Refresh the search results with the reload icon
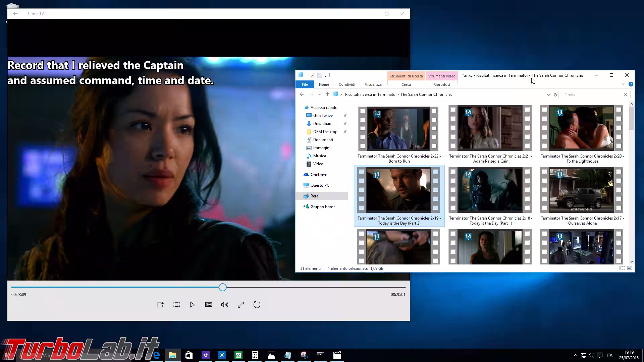The width and height of the screenshot is (644, 362). 555,95
